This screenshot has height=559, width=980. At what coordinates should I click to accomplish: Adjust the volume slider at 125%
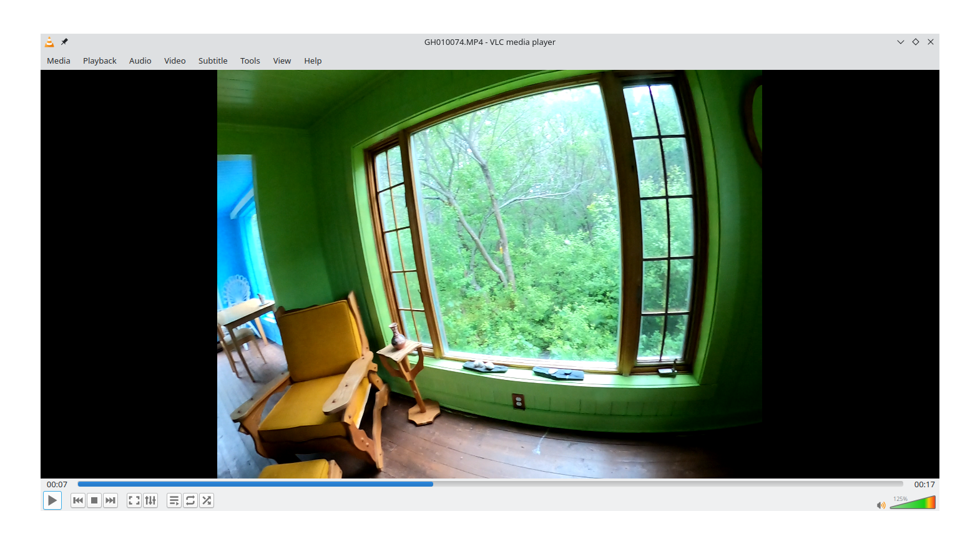[913, 502]
